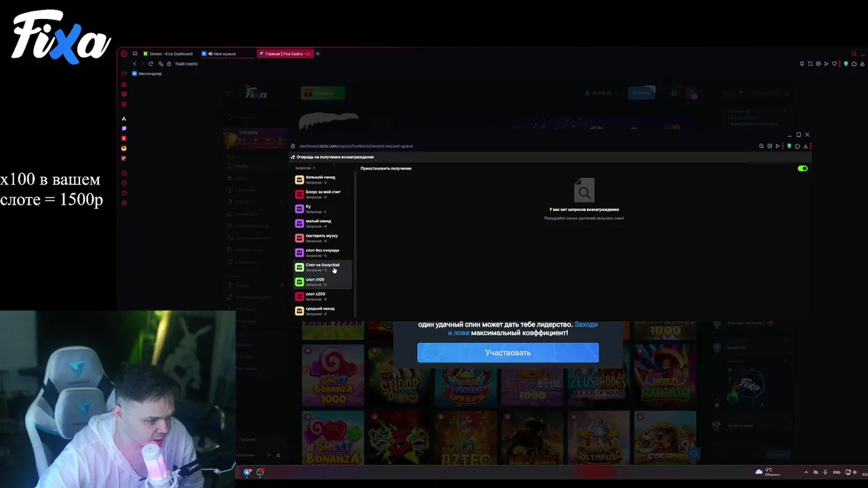Click popout window green shield icon

pos(789,146)
